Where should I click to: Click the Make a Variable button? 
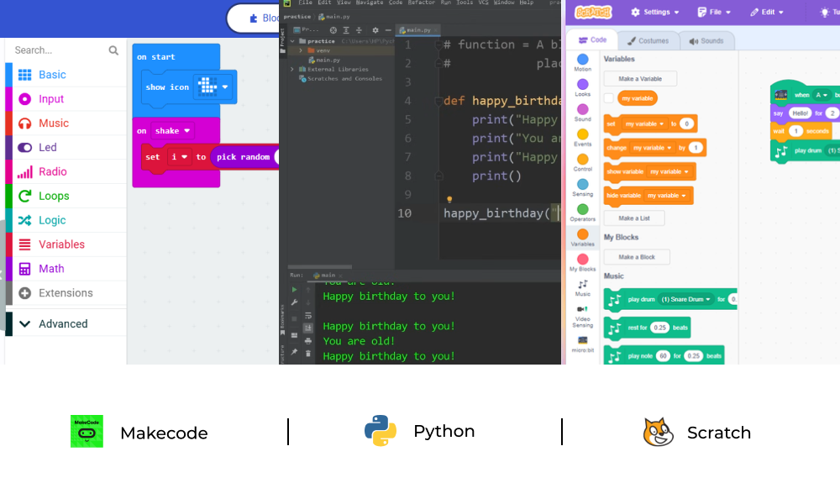tap(640, 79)
